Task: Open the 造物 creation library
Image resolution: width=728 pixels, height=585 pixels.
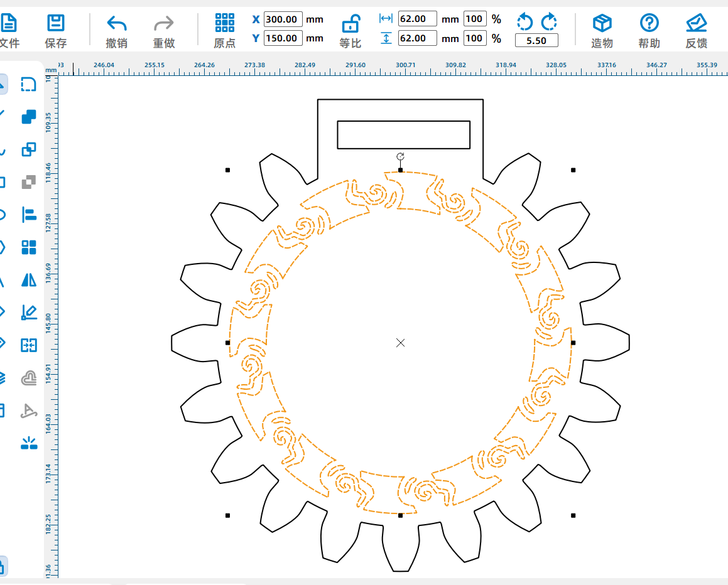Action: tap(602, 31)
